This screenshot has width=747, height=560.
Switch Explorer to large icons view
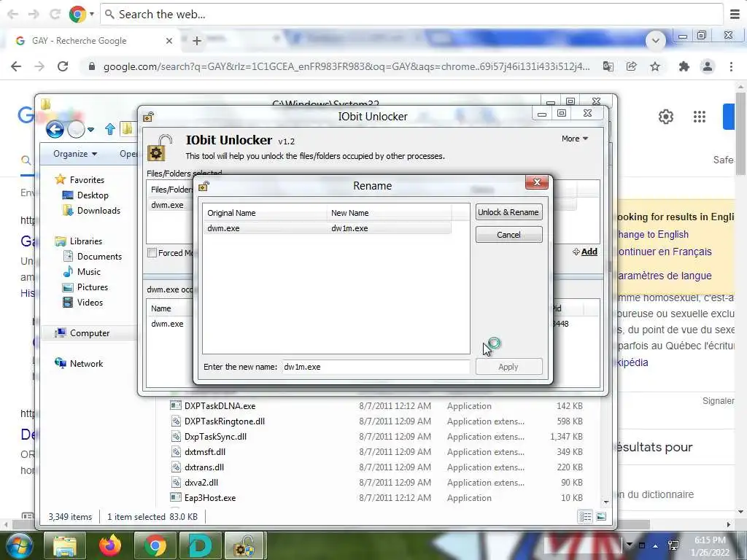(601, 517)
